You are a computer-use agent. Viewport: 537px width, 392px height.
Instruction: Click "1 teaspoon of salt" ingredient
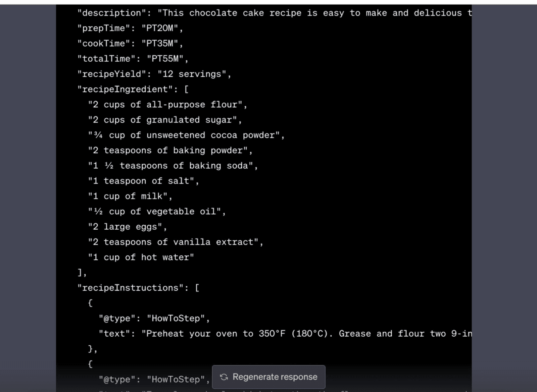pyautogui.click(x=143, y=181)
